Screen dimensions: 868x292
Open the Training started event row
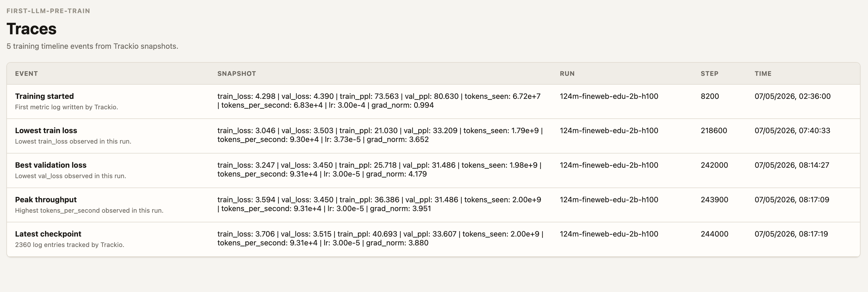coord(433,101)
